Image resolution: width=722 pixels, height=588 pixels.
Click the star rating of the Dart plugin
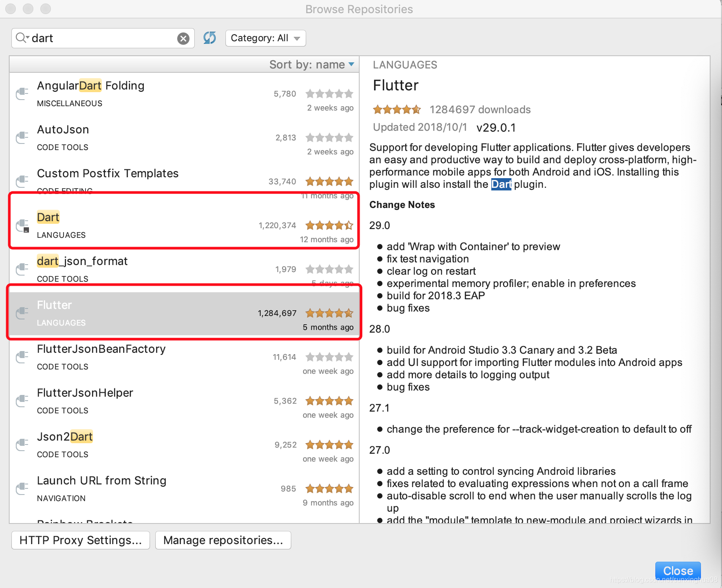[329, 226]
